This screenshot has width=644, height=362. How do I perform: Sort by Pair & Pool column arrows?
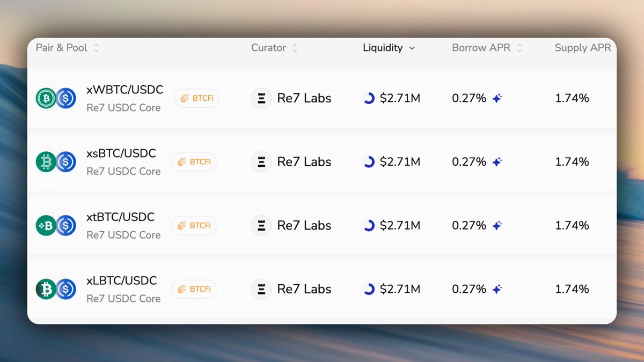(97, 48)
